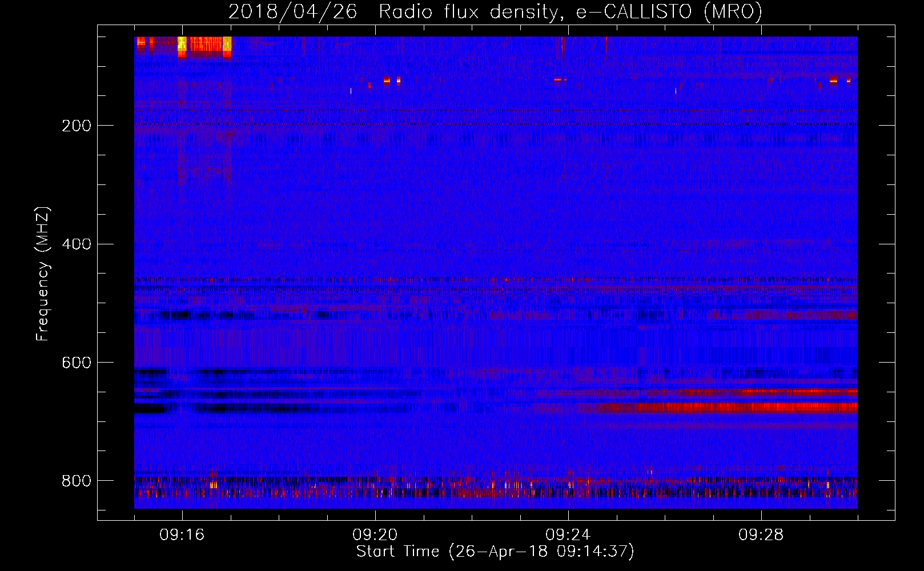
Task: Click the bright yellow burst near 09:16
Action: click(182, 46)
